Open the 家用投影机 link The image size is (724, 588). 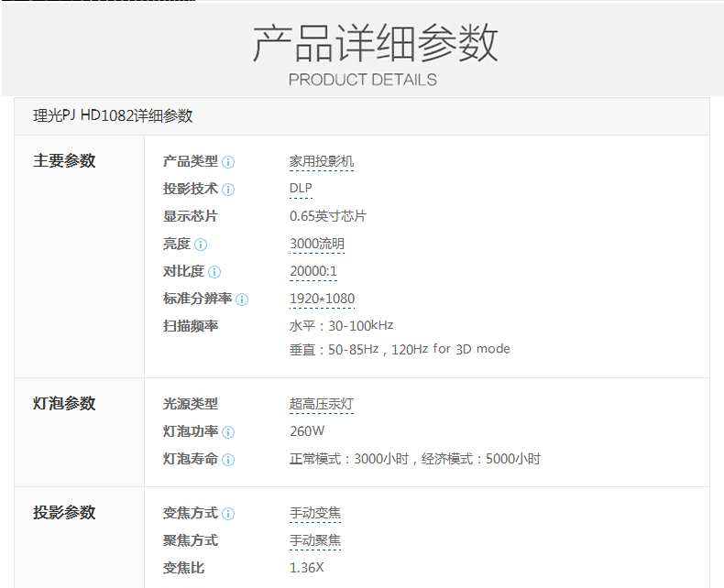[321, 162]
